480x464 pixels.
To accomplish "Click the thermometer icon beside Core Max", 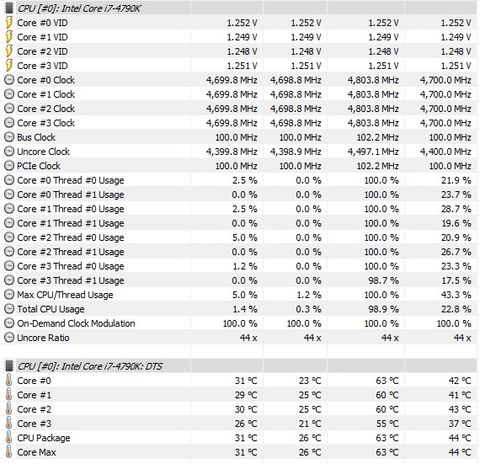I will pyautogui.click(x=9, y=452).
